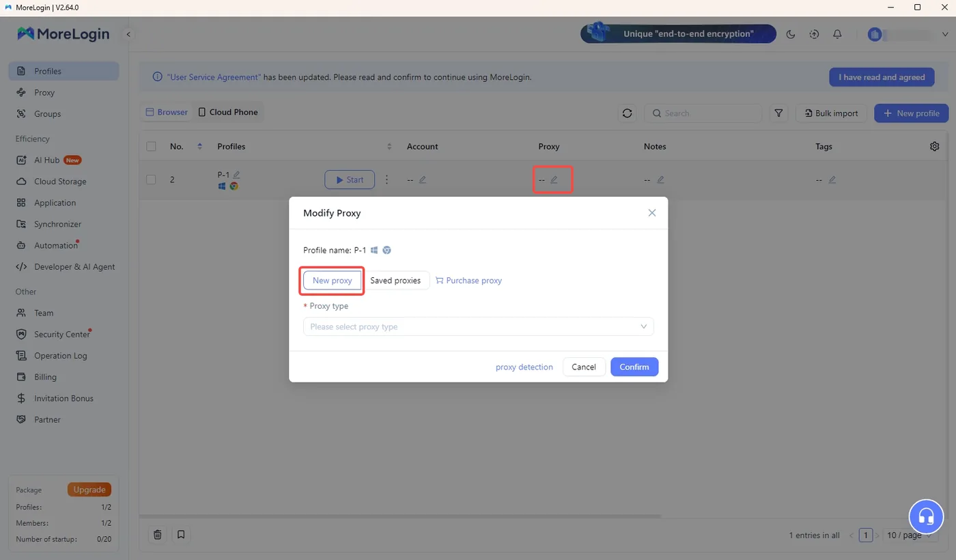
Task: Click the trash delete icon at bottom
Action: 158,535
